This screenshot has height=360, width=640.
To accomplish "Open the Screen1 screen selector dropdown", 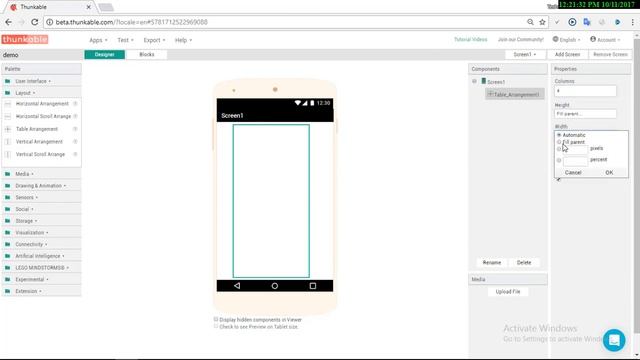I will [525, 54].
